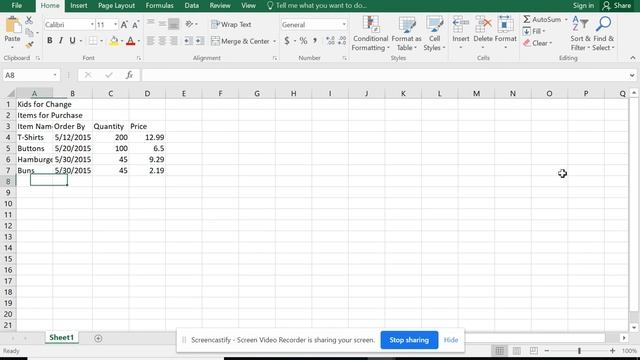
Task: Open Format as Table gallery
Action: click(x=406, y=34)
